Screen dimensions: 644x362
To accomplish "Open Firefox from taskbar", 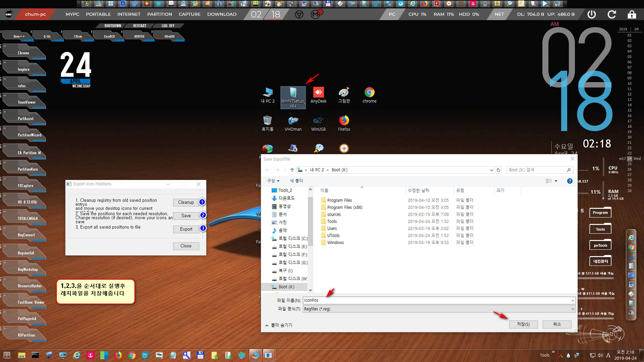I will [x=118, y=355].
